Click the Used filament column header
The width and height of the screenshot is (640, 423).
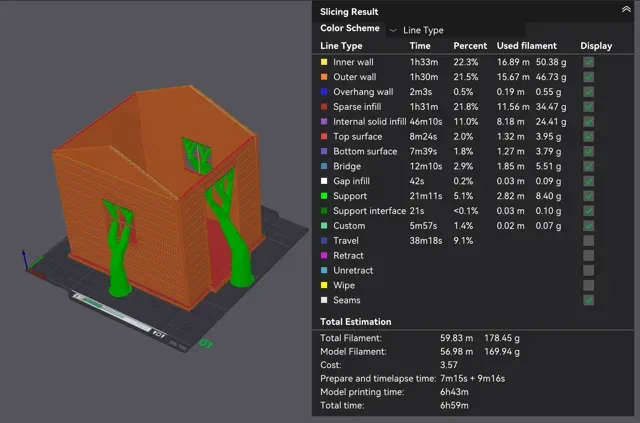tap(527, 46)
